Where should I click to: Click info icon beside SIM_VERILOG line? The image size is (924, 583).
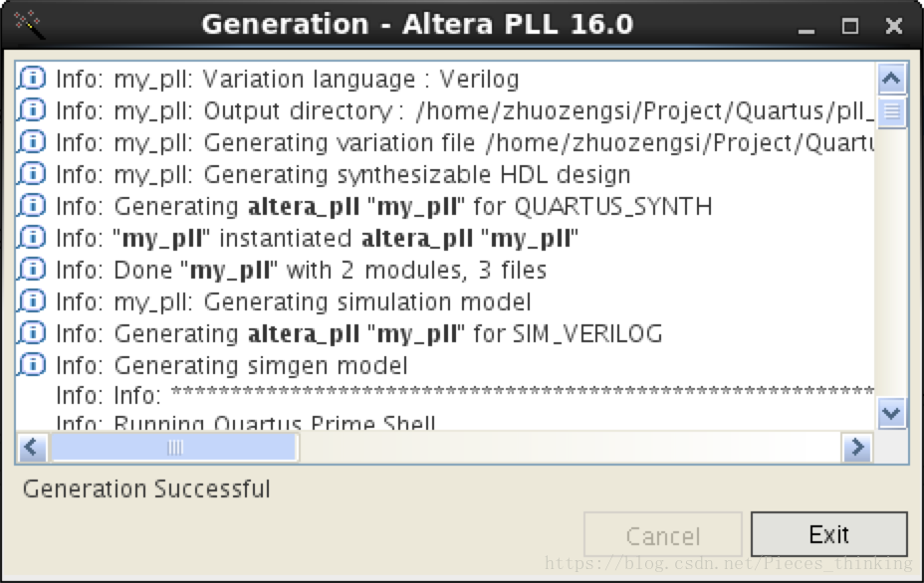tap(31, 332)
